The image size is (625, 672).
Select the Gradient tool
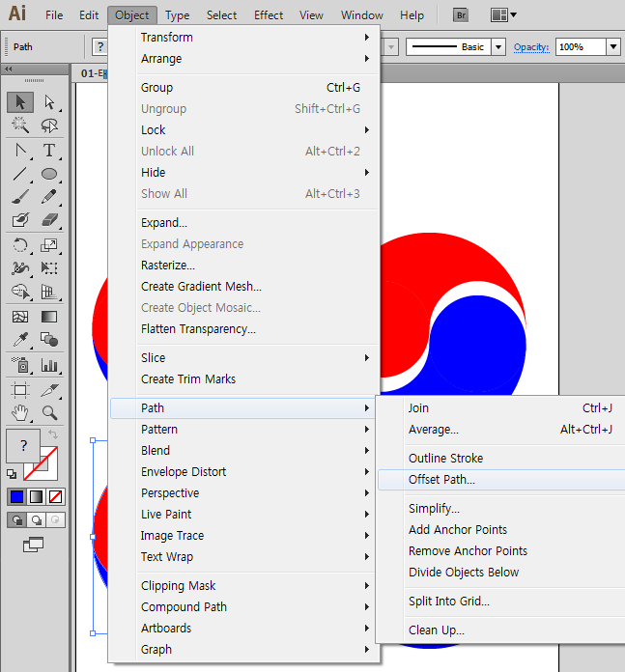(49, 317)
